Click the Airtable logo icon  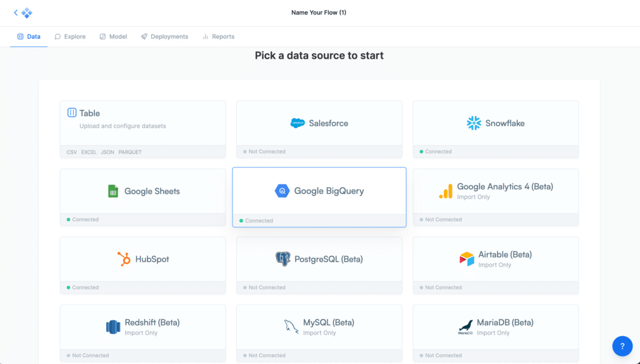pyautogui.click(x=467, y=259)
